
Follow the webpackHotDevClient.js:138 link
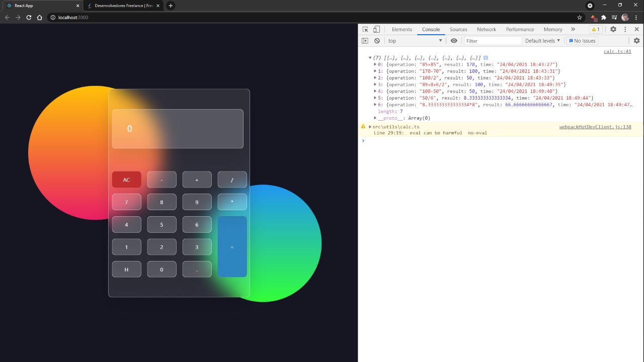pyautogui.click(x=595, y=127)
